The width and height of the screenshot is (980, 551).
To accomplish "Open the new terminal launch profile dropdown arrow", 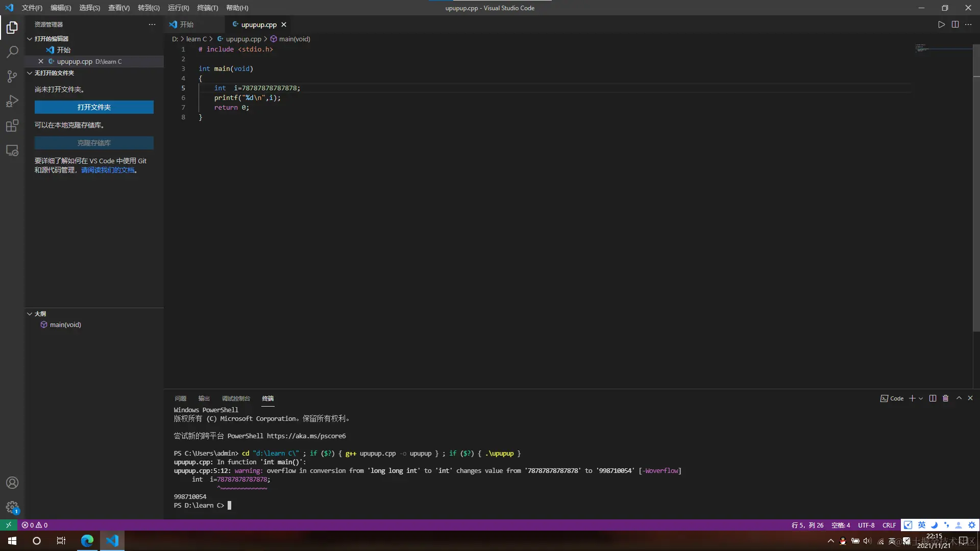I will [x=921, y=398].
